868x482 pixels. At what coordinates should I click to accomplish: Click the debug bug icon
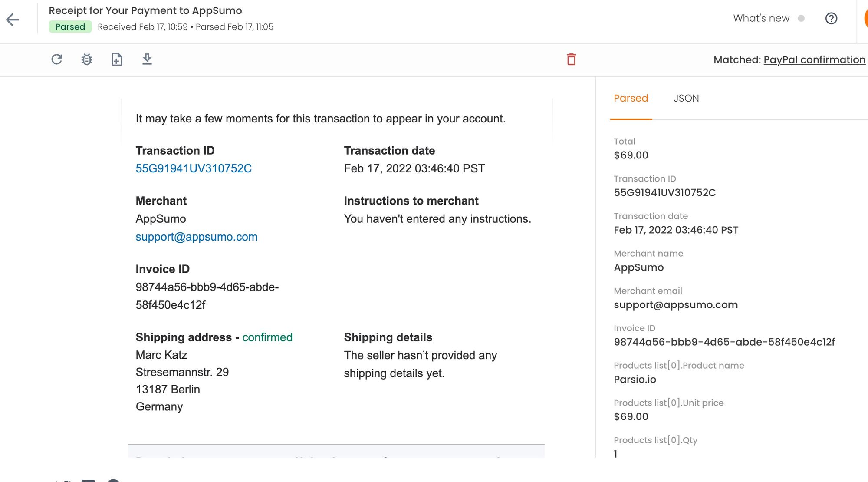(x=87, y=59)
